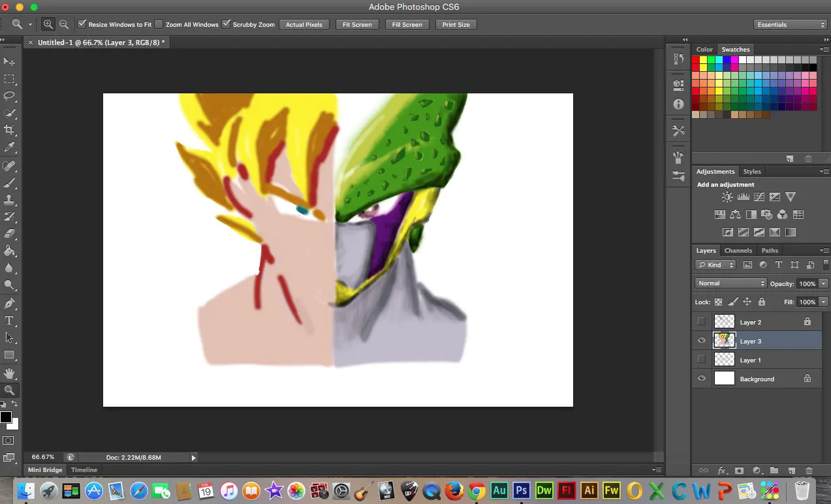
Task: Click the Add layer style fx icon
Action: (x=722, y=470)
